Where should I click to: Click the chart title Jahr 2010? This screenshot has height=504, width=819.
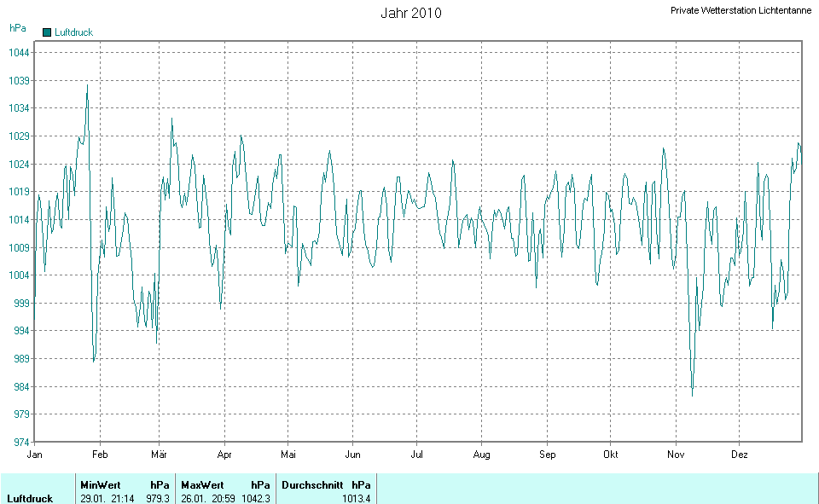410,13
